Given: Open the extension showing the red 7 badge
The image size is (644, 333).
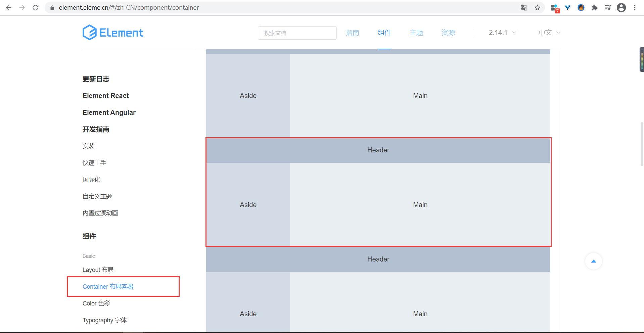Looking at the screenshot, I should coord(555,8).
